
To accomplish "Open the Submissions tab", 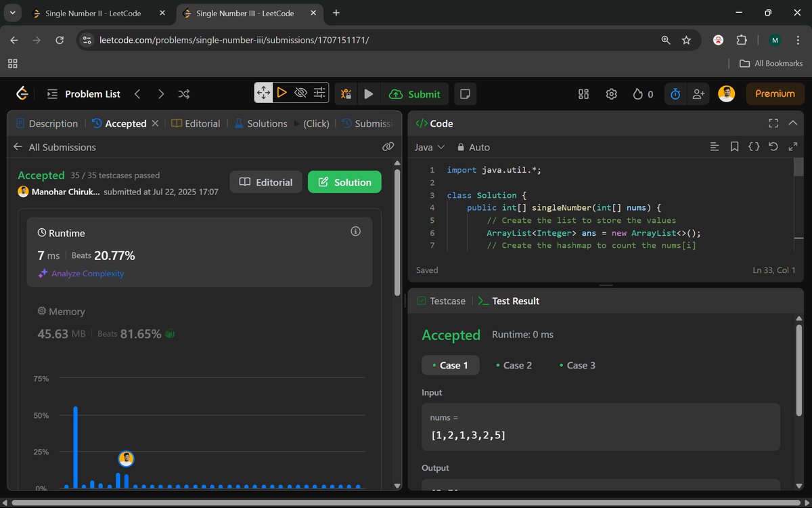I will click(x=367, y=123).
